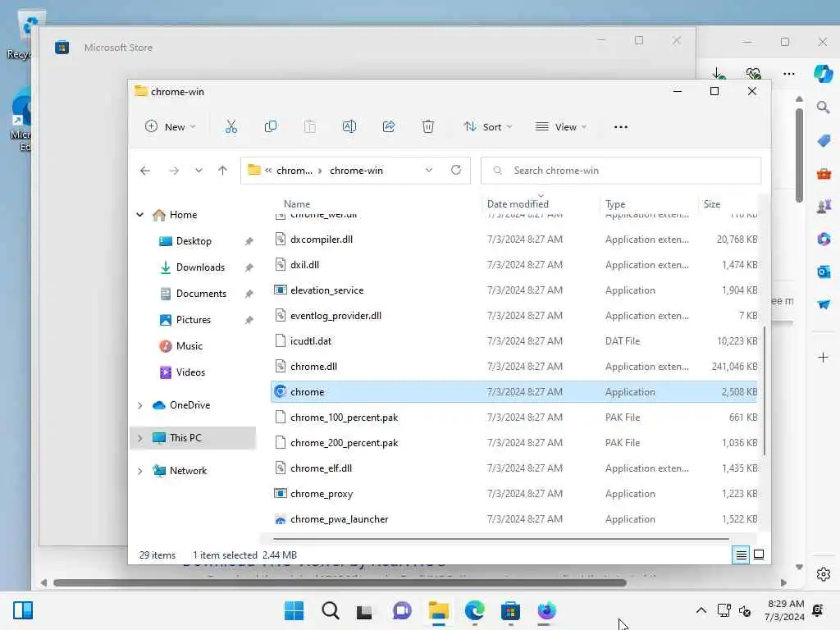This screenshot has height=630, width=840.
Task: Expand the OneDrive tree node
Action: [139, 405]
